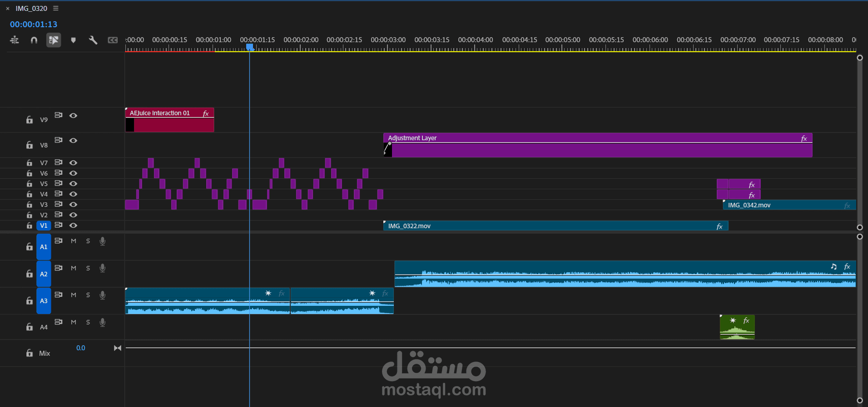Hide track V7 output eye

tap(73, 162)
